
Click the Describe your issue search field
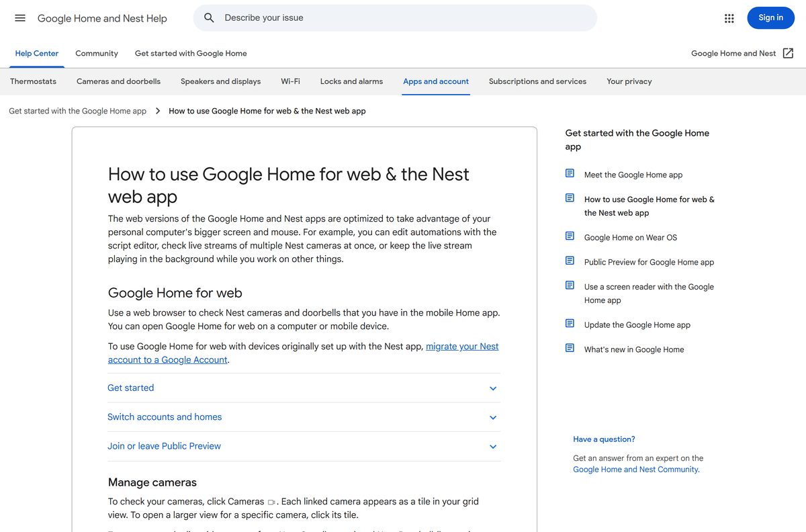click(x=395, y=18)
